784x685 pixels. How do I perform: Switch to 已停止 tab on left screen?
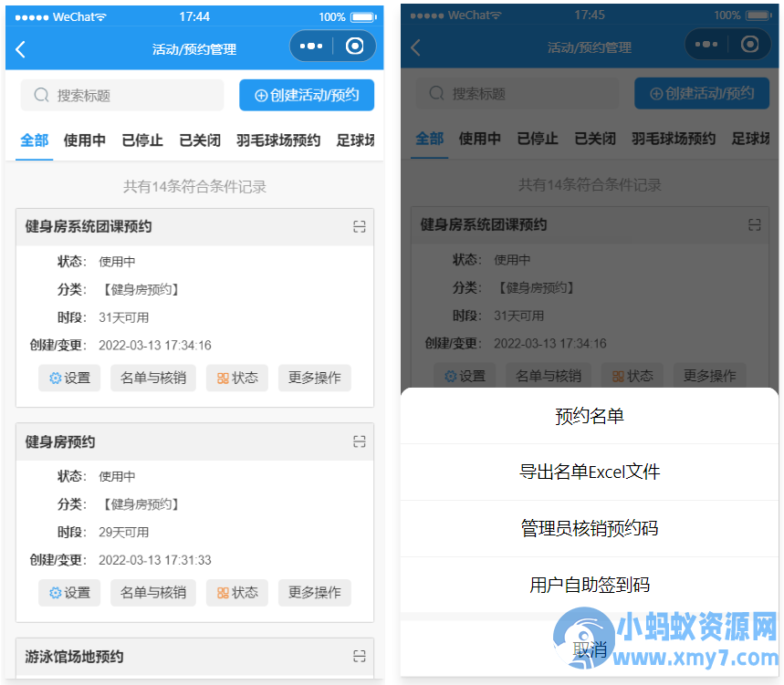coord(142,140)
